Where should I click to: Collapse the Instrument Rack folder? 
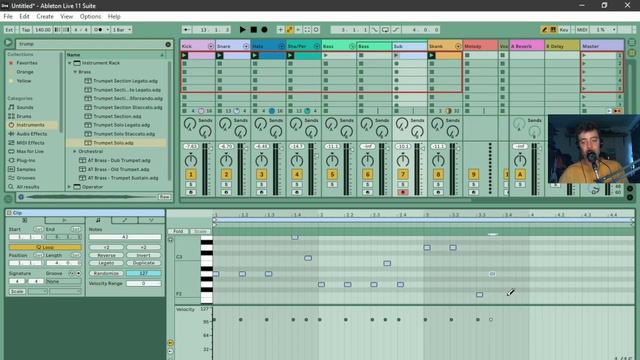coord(69,63)
